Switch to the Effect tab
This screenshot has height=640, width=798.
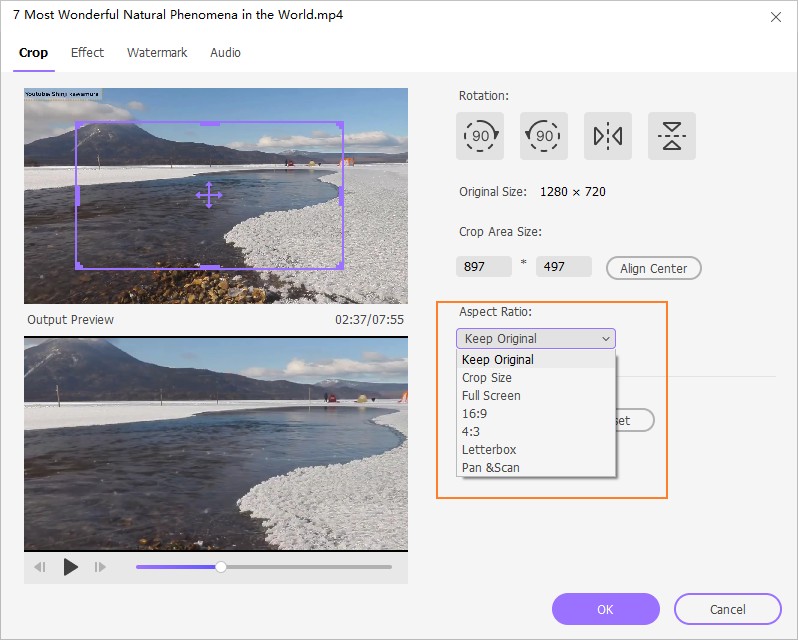coord(87,53)
